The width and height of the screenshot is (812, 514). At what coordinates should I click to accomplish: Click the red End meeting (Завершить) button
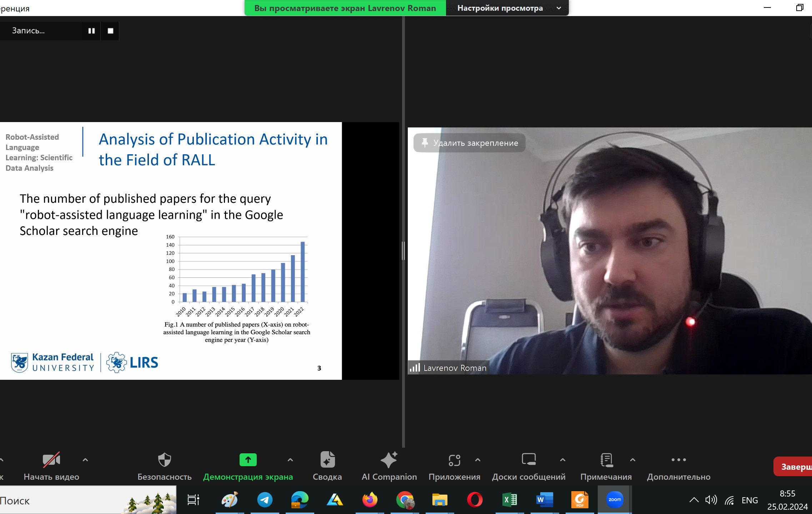point(793,467)
